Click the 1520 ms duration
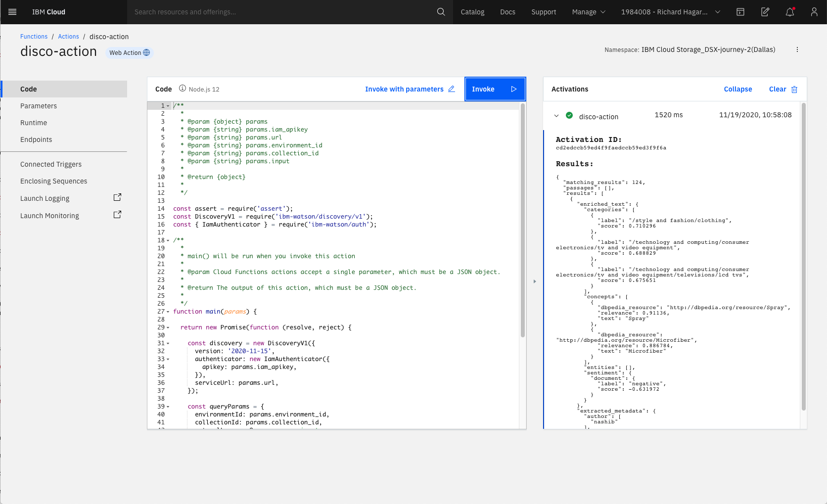The width and height of the screenshot is (827, 504). point(668,115)
